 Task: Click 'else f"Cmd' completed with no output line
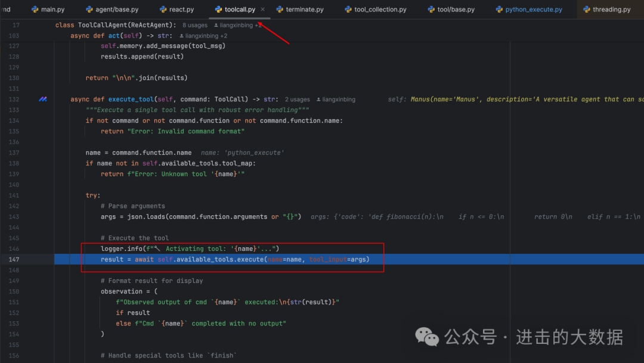[x=201, y=323]
